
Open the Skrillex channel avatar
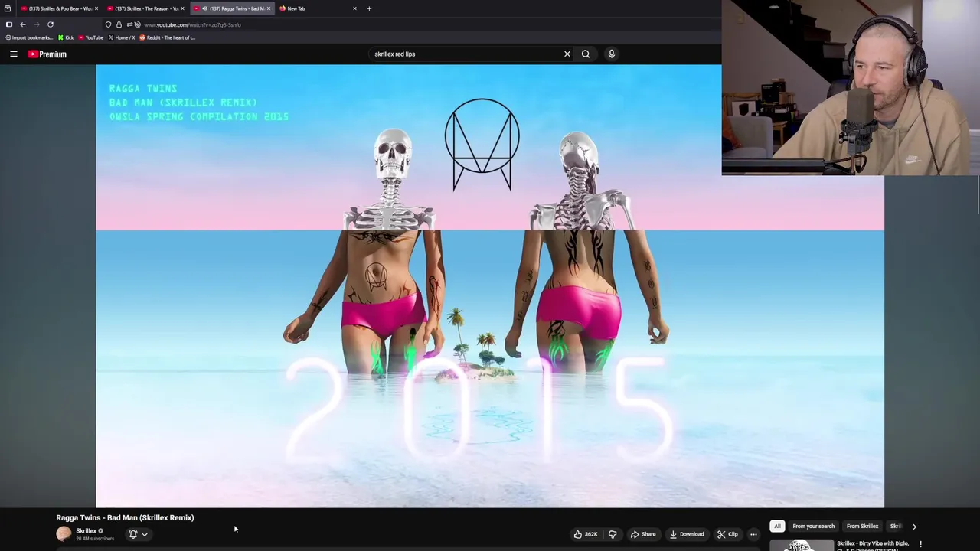(64, 533)
